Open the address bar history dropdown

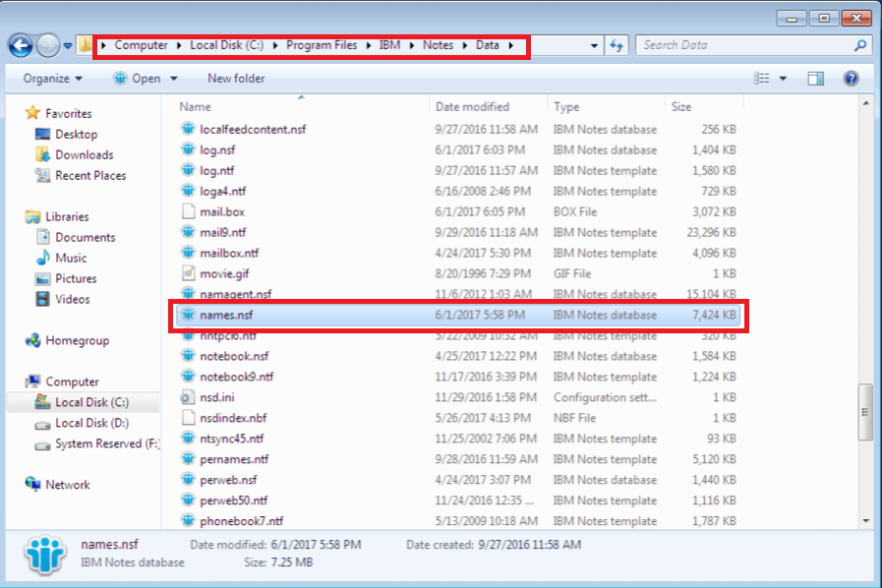click(x=594, y=45)
